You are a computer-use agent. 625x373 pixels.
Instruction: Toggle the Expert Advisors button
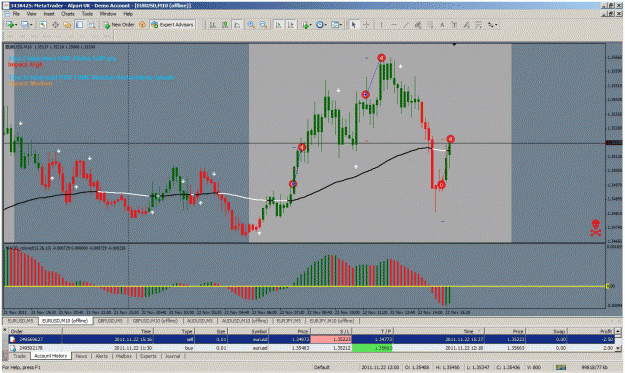[x=172, y=25]
